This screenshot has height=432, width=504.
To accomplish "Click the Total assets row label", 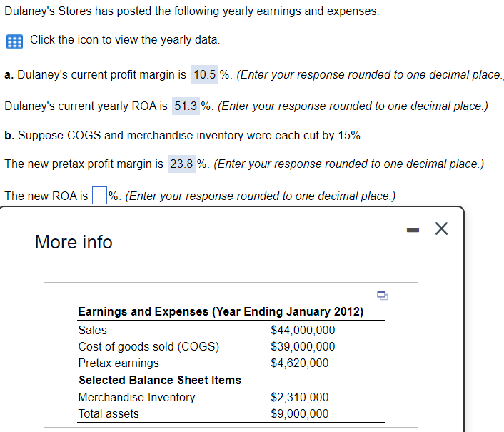I will [x=109, y=413].
